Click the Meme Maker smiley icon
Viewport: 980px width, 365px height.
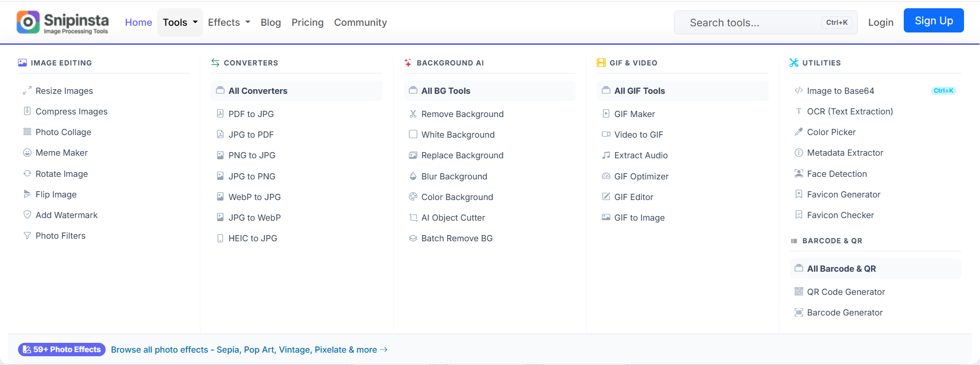pos(27,153)
